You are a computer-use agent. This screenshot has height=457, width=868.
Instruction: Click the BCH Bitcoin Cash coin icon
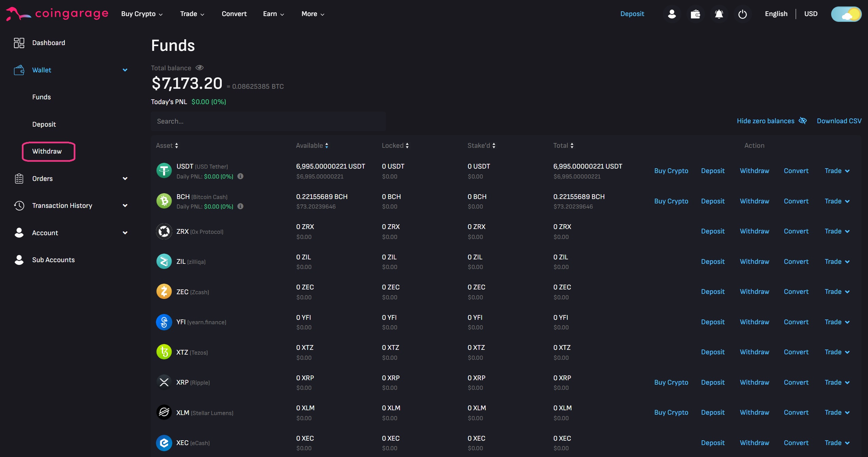pyautogui.click(x=164, y=201)
